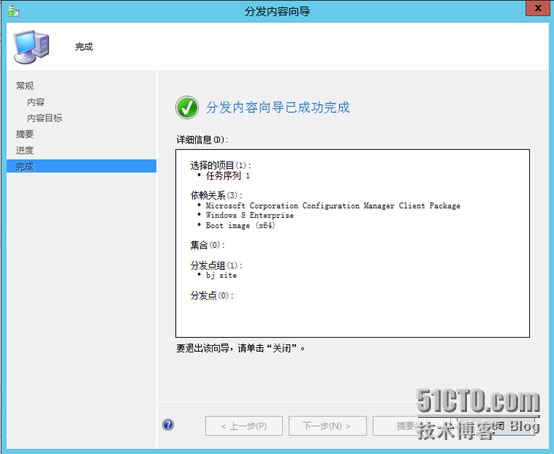This screenshot has height=454, width=554.
Task: Close the 分发内容向导 window
Action: point(537,8)
